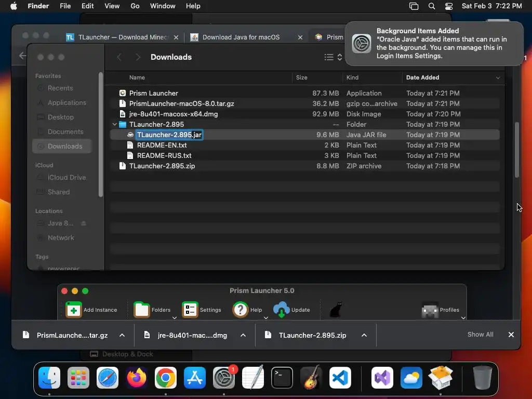Open Control Center in menu bar
Screen dimensions: 532x399
448,6
